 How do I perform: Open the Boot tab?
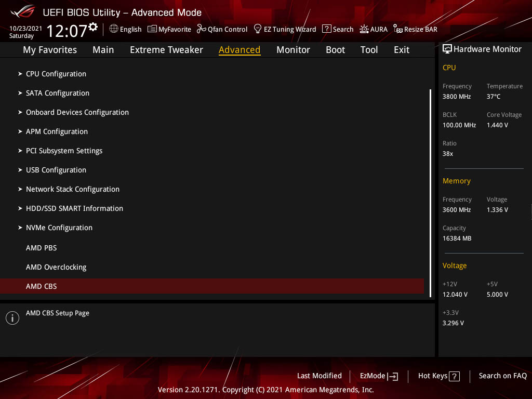[335, 50]
